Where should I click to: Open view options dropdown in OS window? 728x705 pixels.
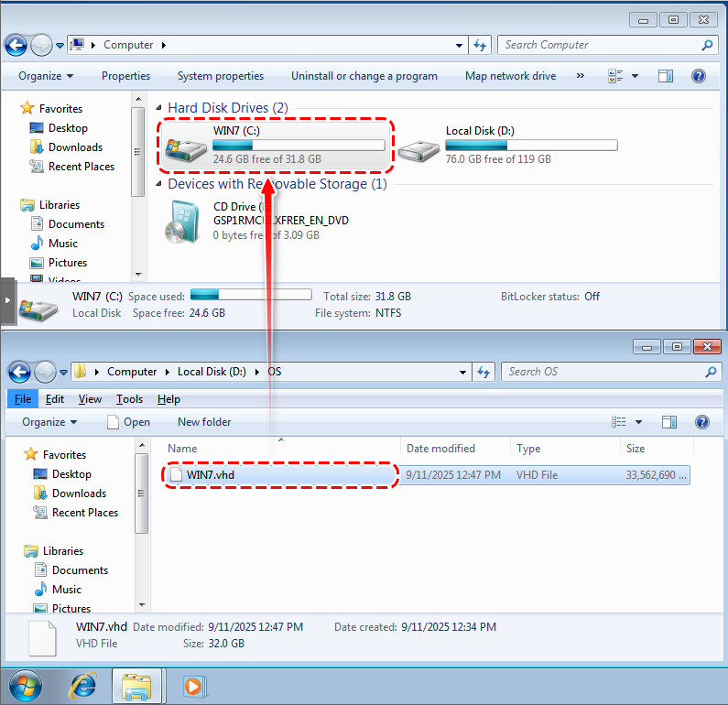tap(638, 422)
